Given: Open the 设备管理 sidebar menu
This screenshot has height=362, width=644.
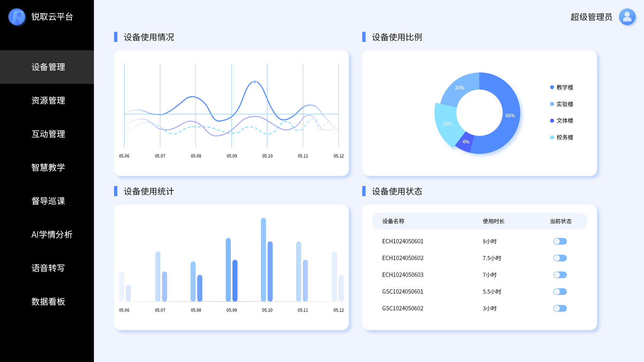Looking at the screenshot, I should click(48, 67).
